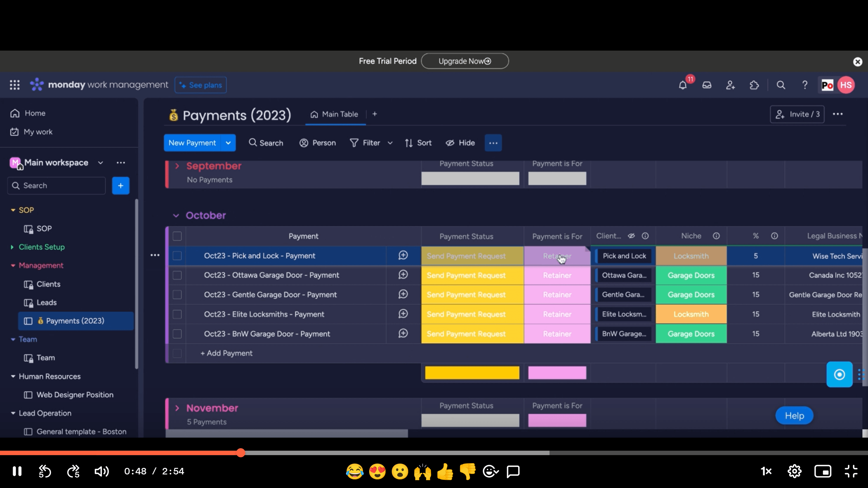
Task: Open the board options three-dot menu
Action: pos(838,114)
